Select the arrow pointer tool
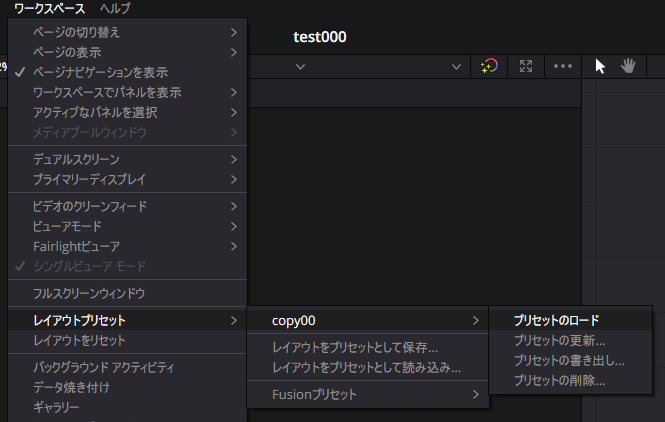This screenshot has width=665, height=422. [x=600, y=66]
